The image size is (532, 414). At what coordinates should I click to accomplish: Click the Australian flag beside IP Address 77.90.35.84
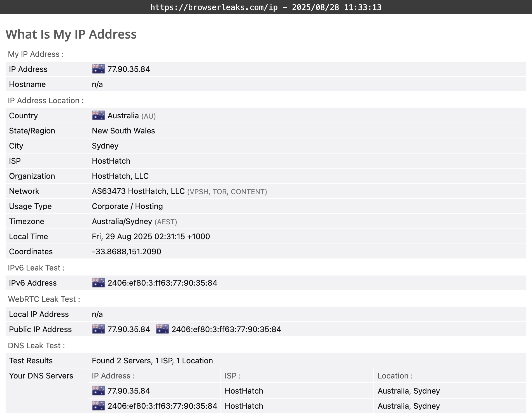pos(98,69)
